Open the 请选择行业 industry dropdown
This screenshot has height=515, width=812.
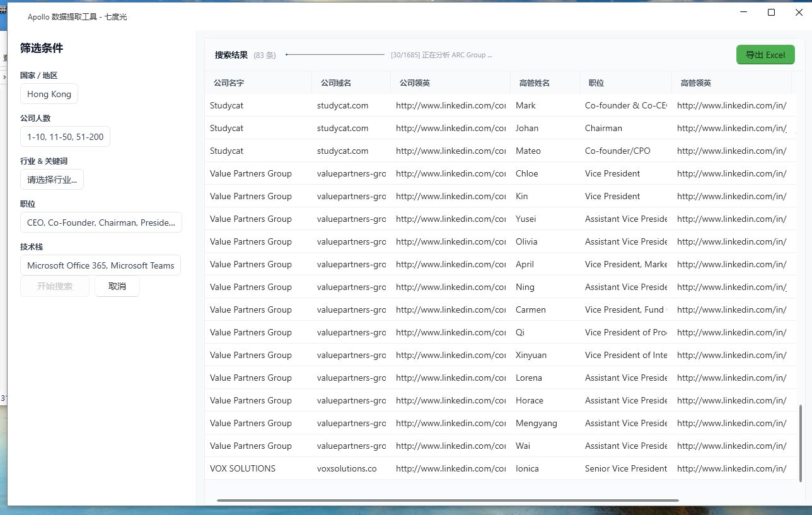point(52,180)
